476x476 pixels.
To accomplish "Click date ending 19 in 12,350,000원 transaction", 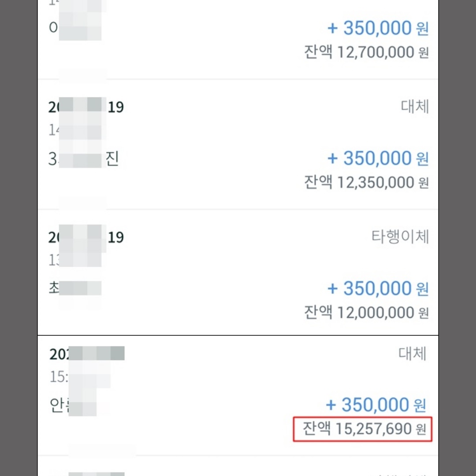I will point(86,107).
